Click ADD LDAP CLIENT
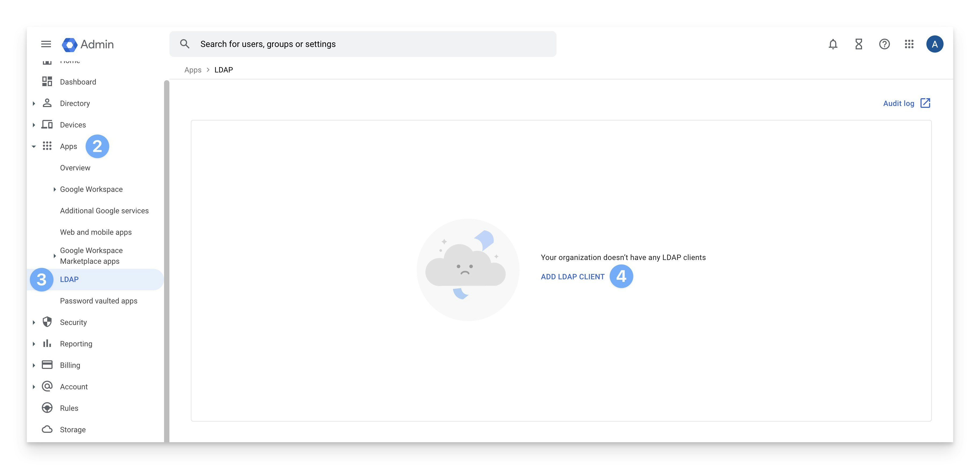The image size is (980, 469). coord(573,277)
